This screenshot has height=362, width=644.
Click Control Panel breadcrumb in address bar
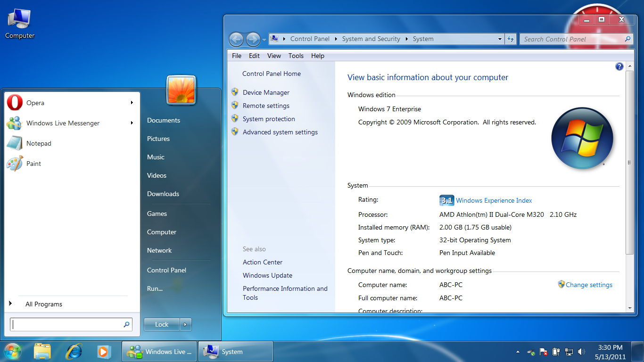point(310,39)
